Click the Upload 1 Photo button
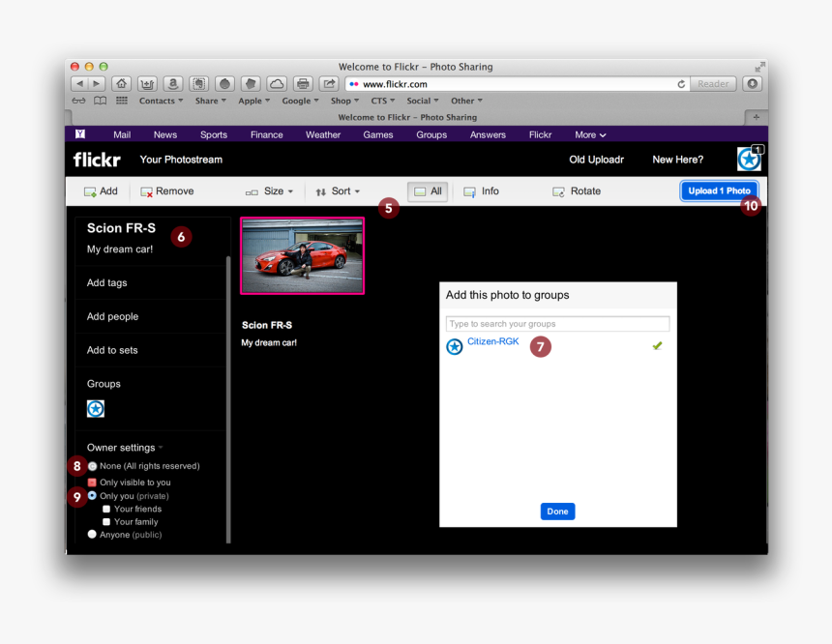The width and height of the screenshot is (832, 644). (719, 190)
